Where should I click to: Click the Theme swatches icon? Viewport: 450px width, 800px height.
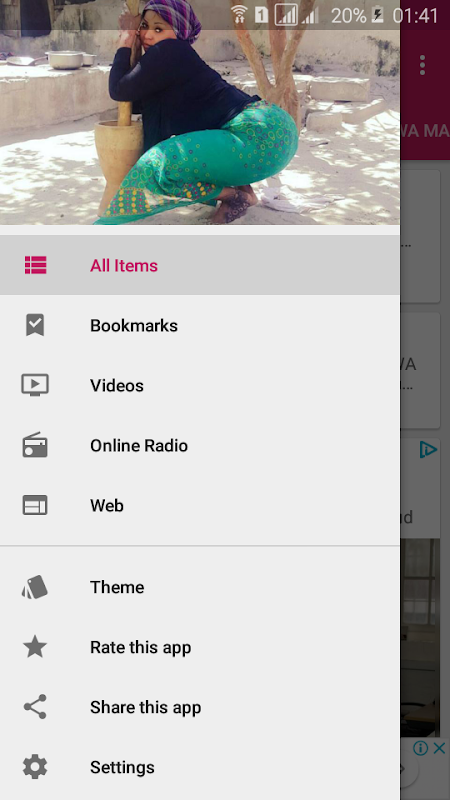pos(35,587)
